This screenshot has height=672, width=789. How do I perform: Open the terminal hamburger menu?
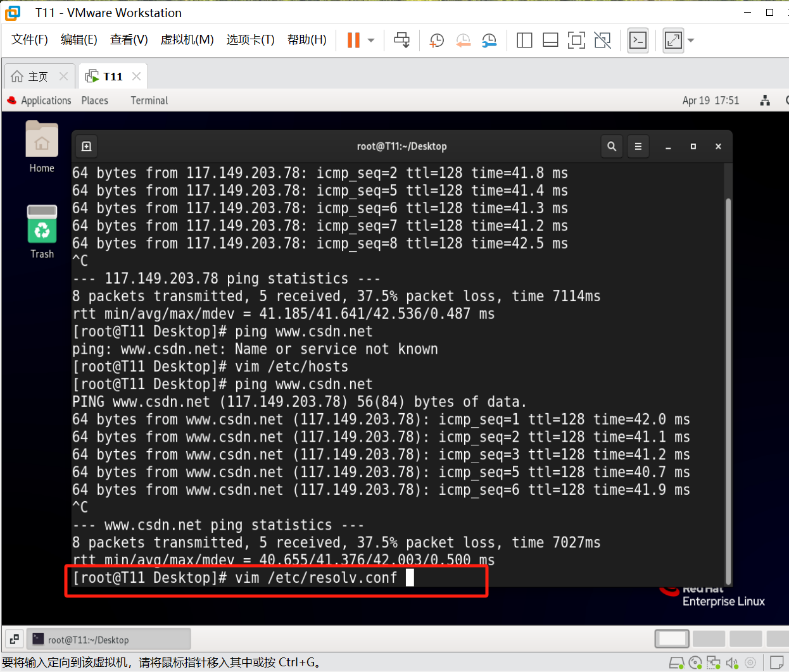click(x=638, y=146)
